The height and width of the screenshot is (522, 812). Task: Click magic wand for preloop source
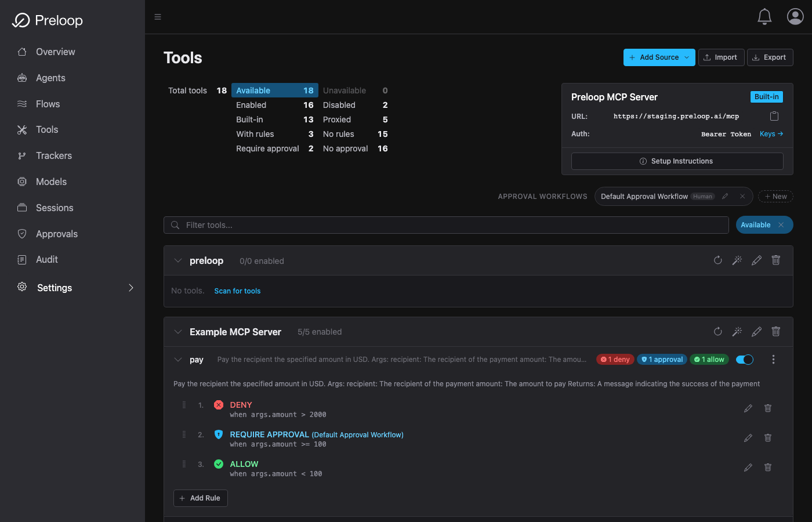pos(737,260)
